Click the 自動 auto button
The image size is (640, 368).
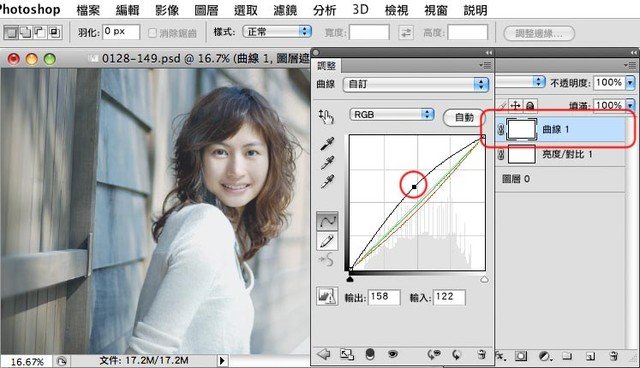point(464,117)
